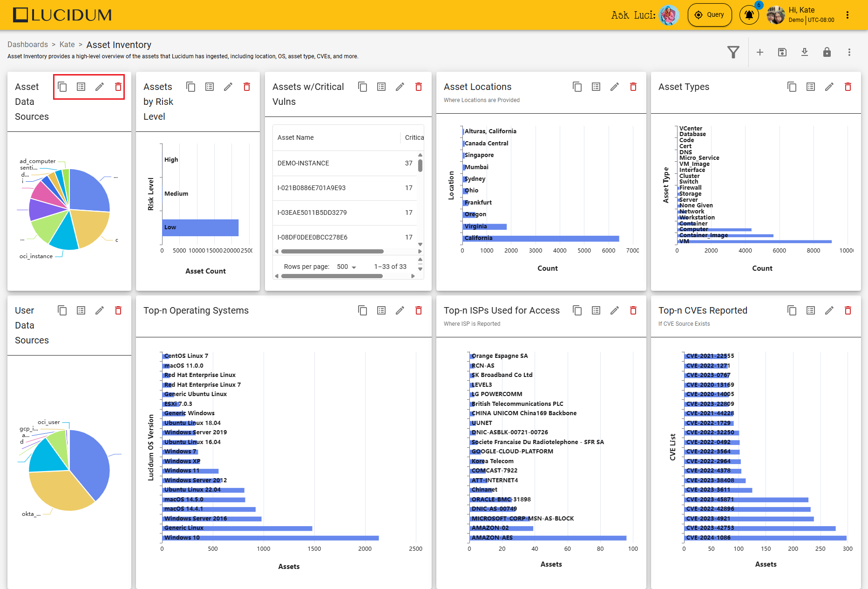868x589 pixels.
Task: Open Kate's user profile avatar
Action: (776, 15)
